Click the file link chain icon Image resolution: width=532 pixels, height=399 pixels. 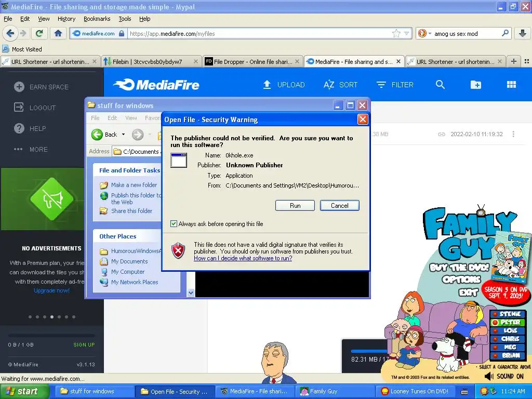coord(442,135)
